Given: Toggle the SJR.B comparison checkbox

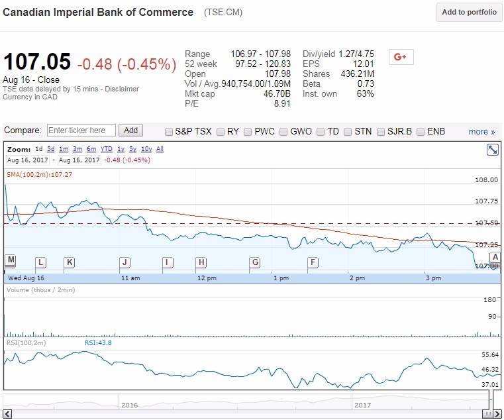Looking at the screenshot, I should click(381, 132).
